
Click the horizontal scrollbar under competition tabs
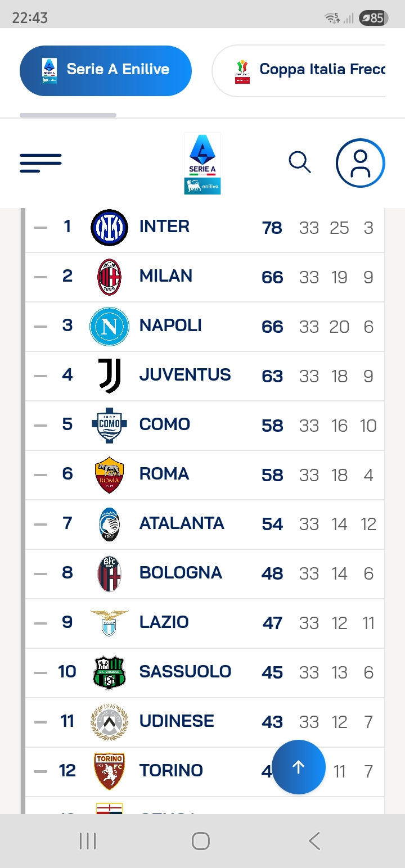pyautogui.click(x=68, y=115)
